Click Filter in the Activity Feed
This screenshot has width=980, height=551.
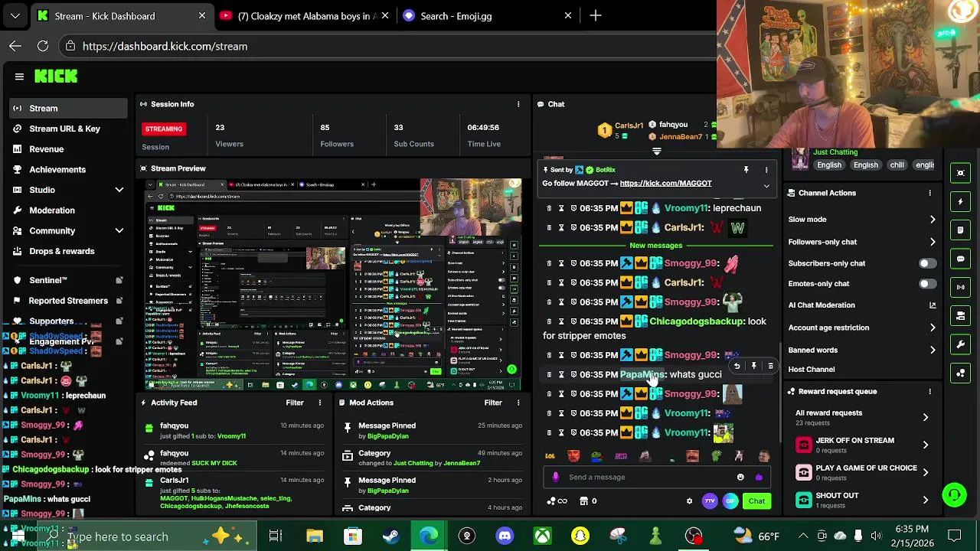coord(295,403)
